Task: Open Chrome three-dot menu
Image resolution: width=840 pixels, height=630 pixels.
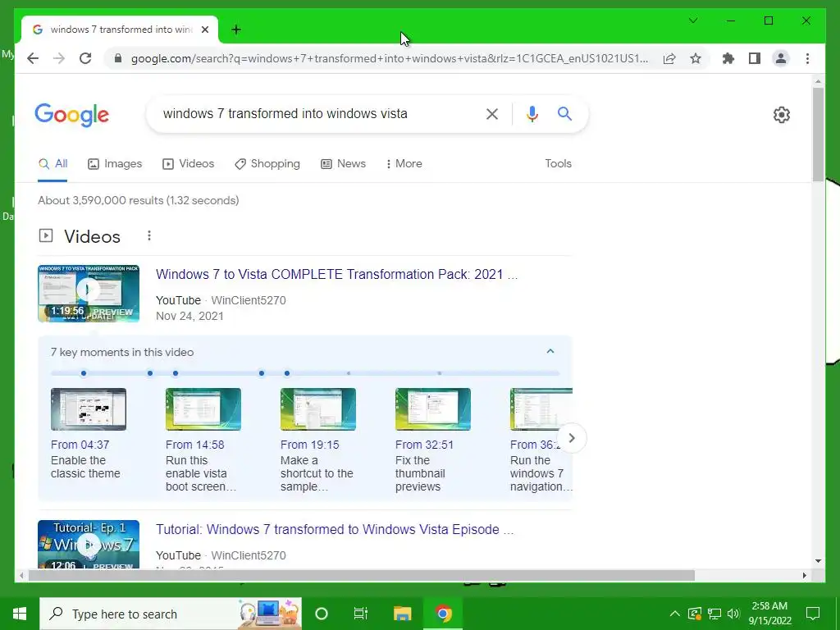Action: tap(807, 58)
